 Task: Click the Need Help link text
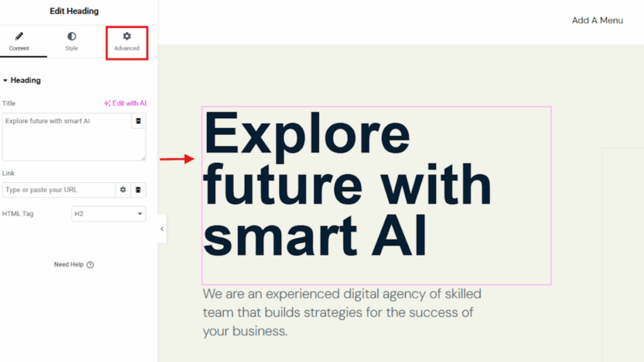(69, 265)
